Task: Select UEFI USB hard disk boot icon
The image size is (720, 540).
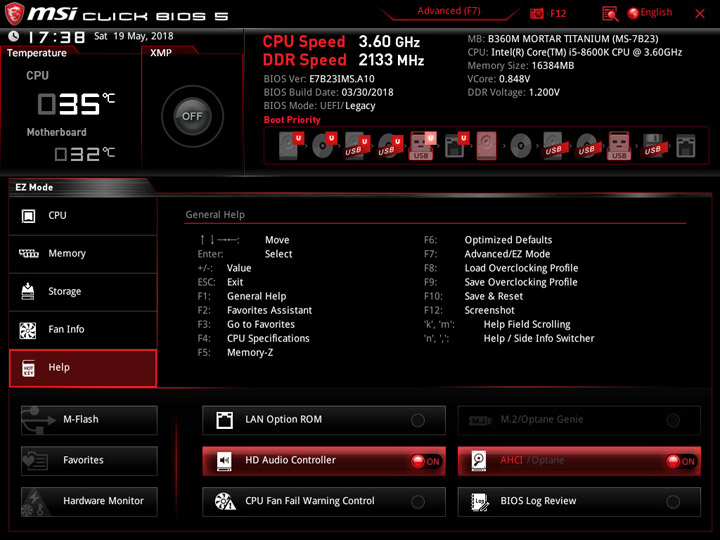Action: 357,145
